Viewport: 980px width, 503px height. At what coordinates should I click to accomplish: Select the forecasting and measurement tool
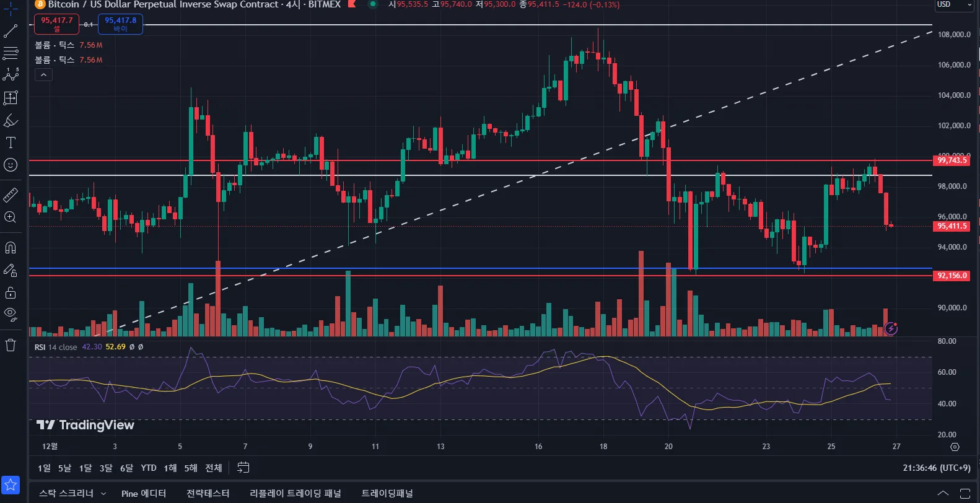coord(11,98)
